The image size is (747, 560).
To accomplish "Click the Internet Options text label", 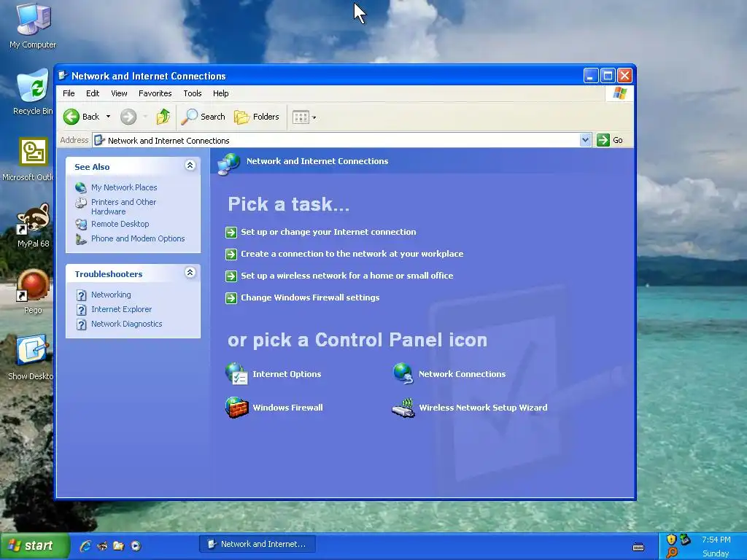I will pos(287,374).
